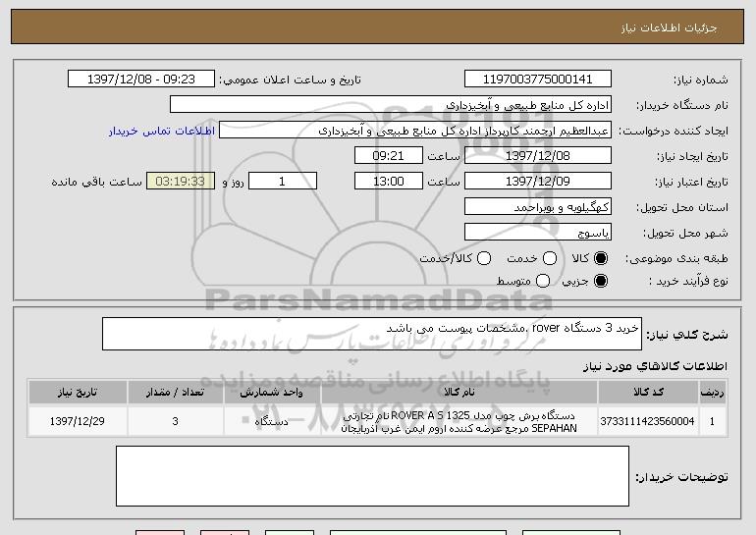Image resolution: width=756 pixels, height=535 pixels.
Task: Click the request creator name field
Action: tap(414, 131)
